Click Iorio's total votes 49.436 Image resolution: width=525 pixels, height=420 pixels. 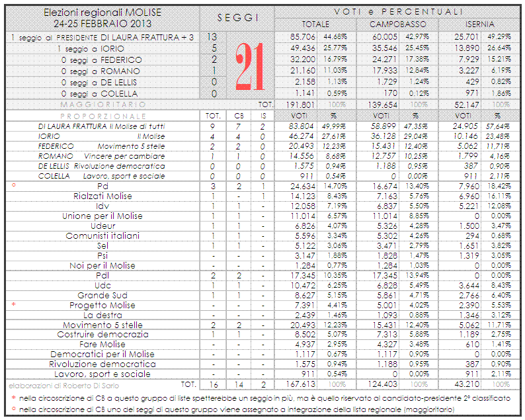[x=303, y=48]
